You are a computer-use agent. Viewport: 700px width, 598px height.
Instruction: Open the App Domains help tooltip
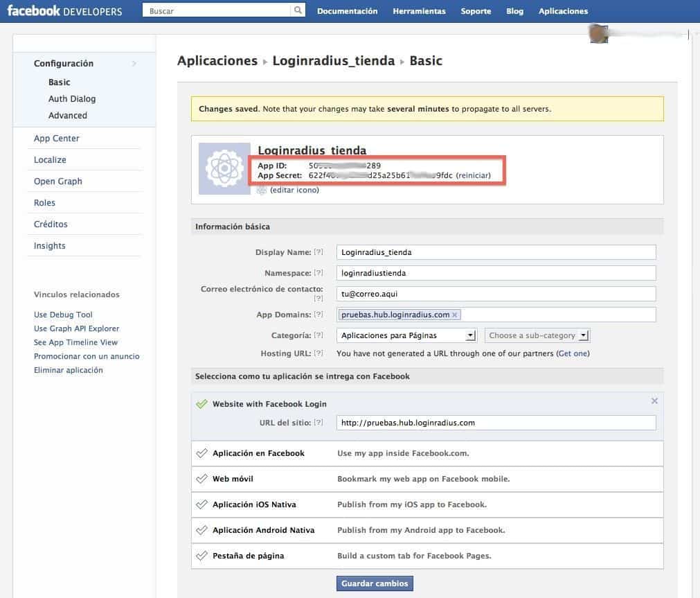[318, 315]
